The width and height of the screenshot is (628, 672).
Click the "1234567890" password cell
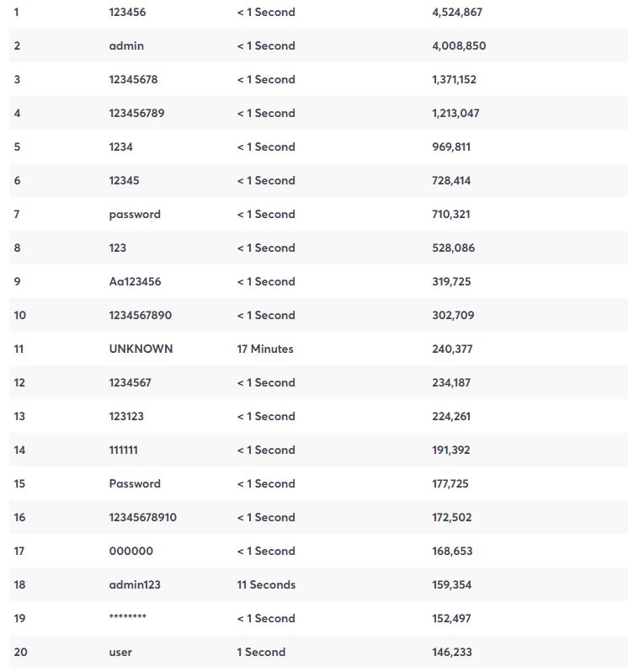click(x=140, y=316)
